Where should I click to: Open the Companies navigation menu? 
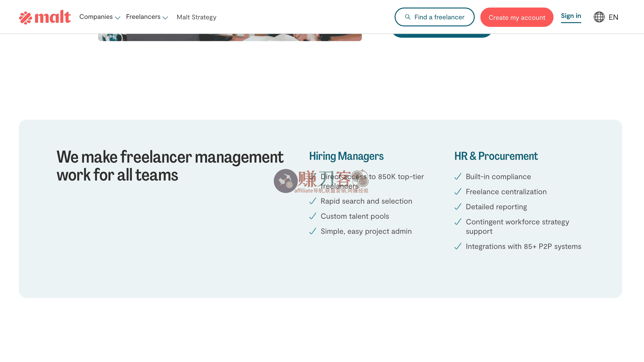(x=96, y=17)
